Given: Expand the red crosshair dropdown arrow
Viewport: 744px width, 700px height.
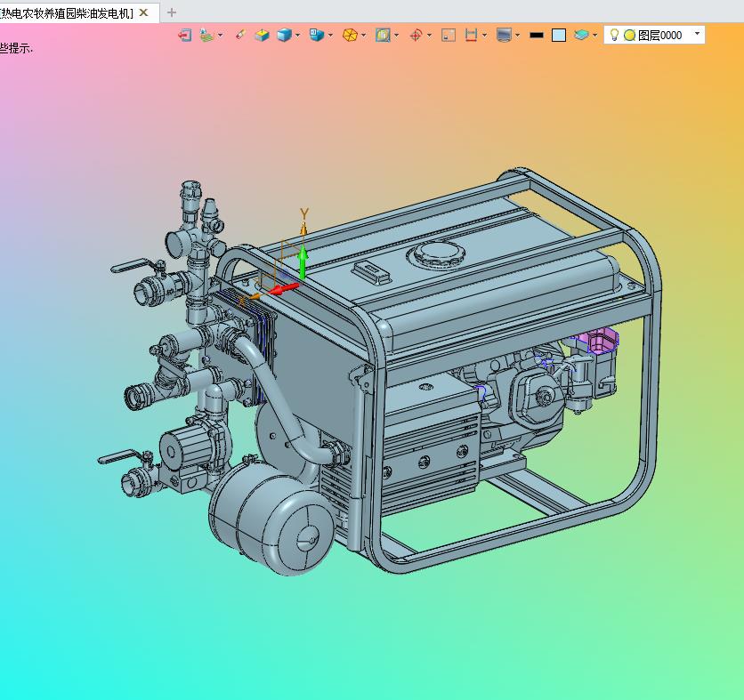Looking at the screenshot, I should (x=429, y=35).
